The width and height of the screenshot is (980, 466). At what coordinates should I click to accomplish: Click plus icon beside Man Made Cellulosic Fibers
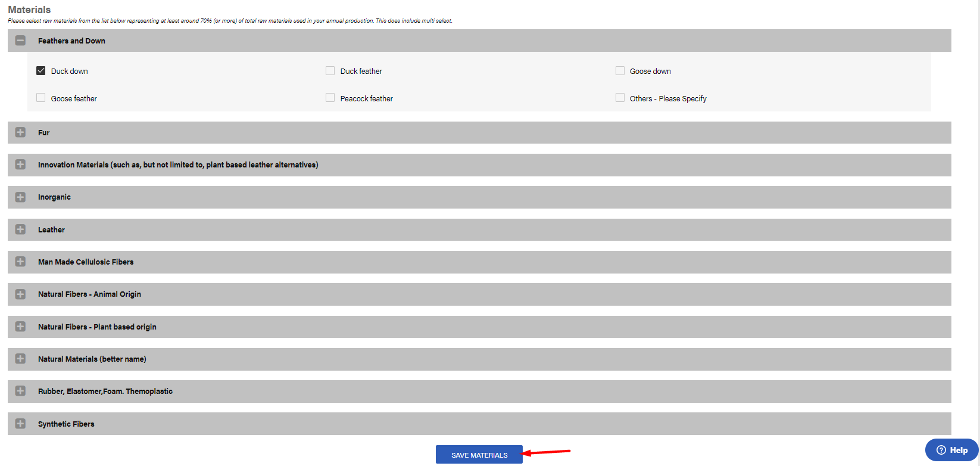click(20, 262)
